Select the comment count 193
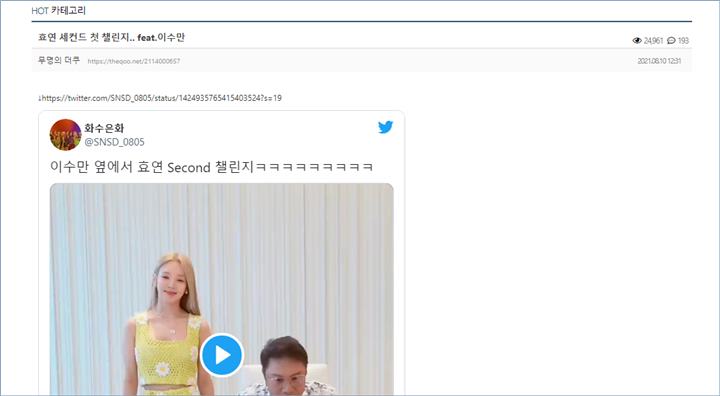Image resolution: width=720 pixels, height=396 pixels. tap(683, 40)
